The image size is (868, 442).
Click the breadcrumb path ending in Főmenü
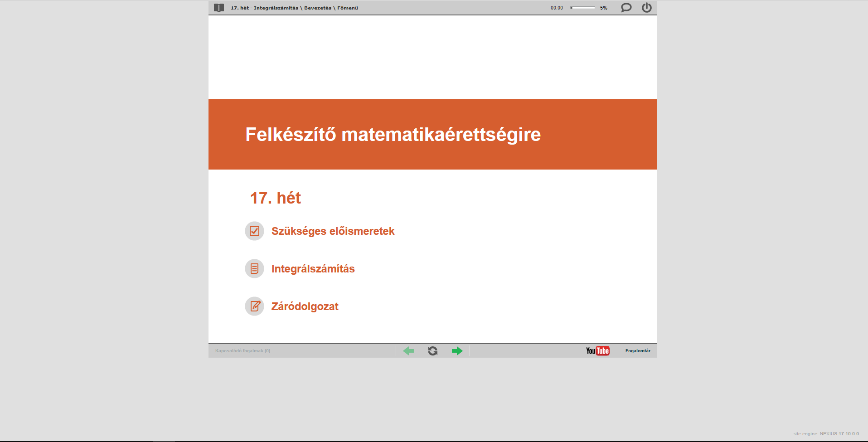pyautogui.click(x=294, y=8)
